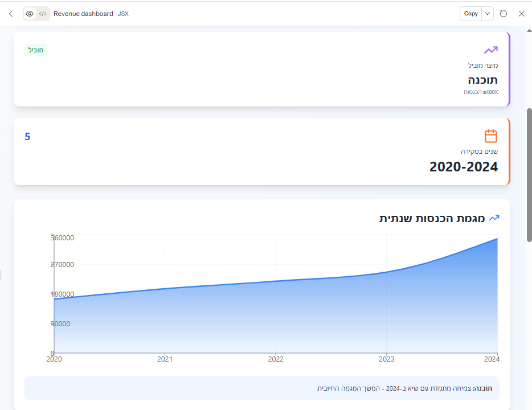
Task: Select the תוכנה top product heading
Action: pyautogui.click(x=482, y=80)
